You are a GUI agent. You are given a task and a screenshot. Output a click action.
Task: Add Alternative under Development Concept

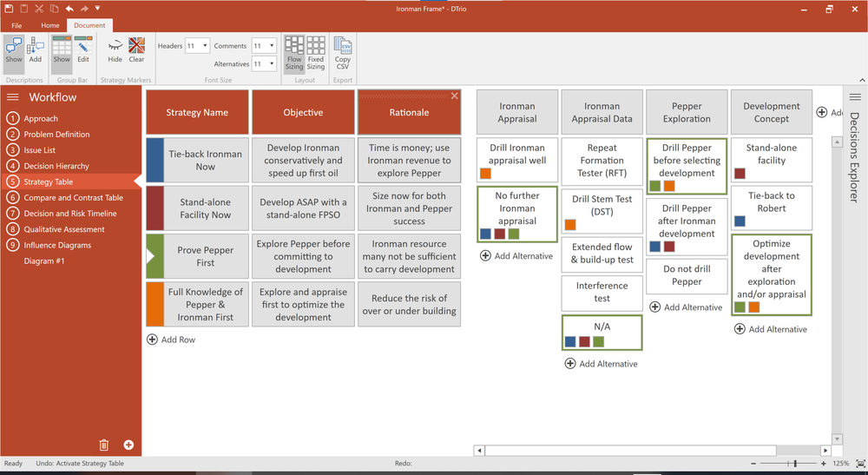click(x=770, y=329)
